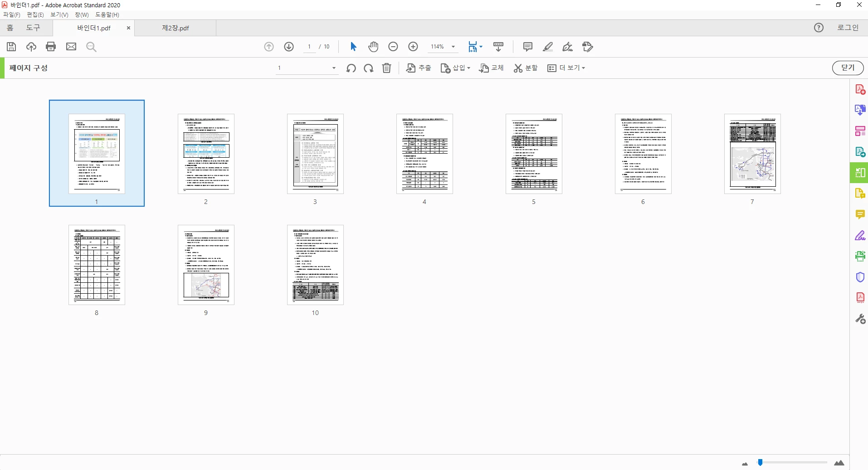868x470 pixels.
Task: Print the document using the printer icon
Action: (51, 47)
